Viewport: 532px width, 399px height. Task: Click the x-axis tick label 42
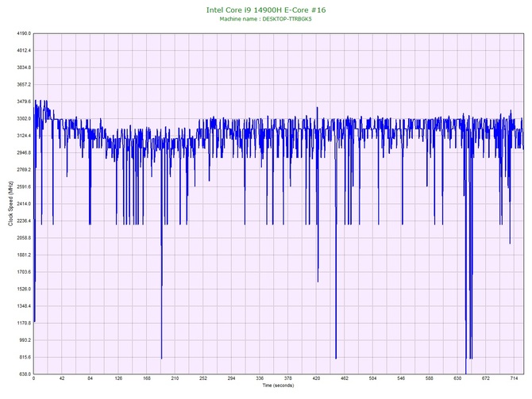click(62, 378)
